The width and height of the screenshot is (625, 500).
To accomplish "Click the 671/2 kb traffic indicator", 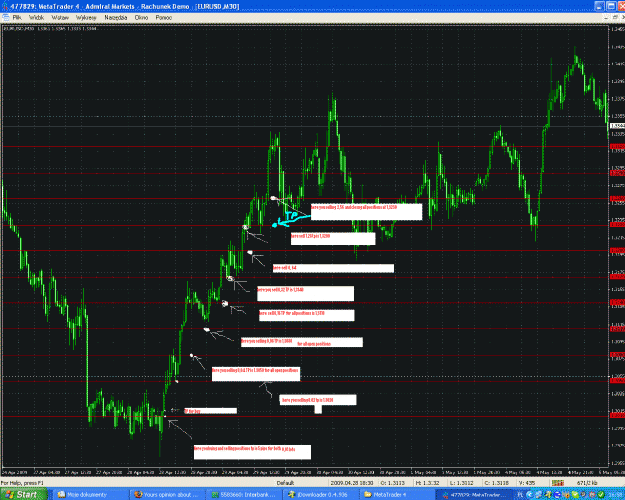I will (x=587, y=483).
